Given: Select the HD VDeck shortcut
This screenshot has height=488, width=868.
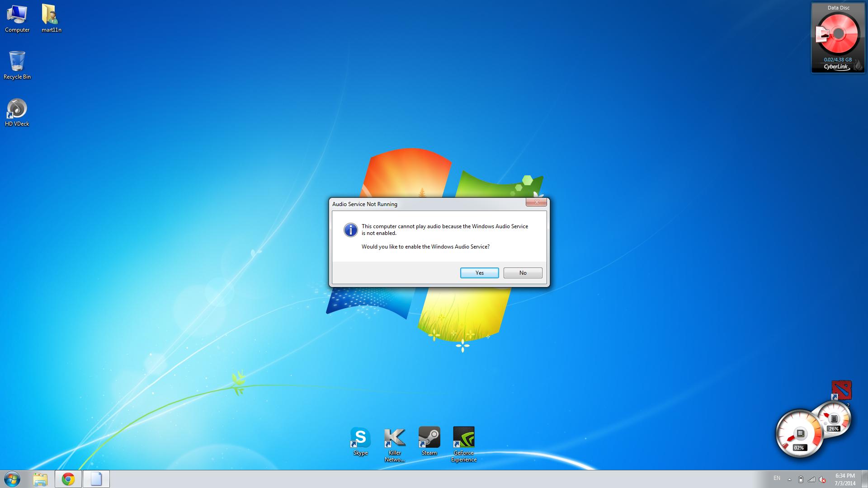Looking at the screenshot, I should pos(17,113).
